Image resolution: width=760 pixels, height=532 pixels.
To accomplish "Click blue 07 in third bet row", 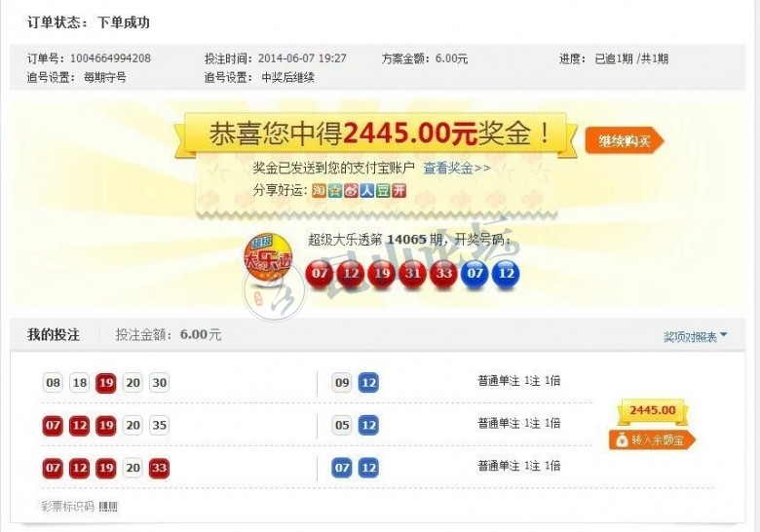I will click(342, 468).
